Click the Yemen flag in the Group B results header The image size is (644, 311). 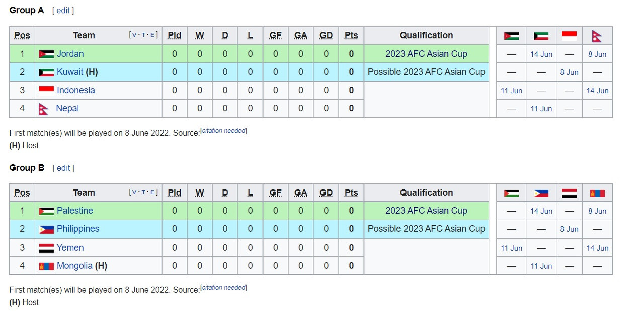click(569, 193)
